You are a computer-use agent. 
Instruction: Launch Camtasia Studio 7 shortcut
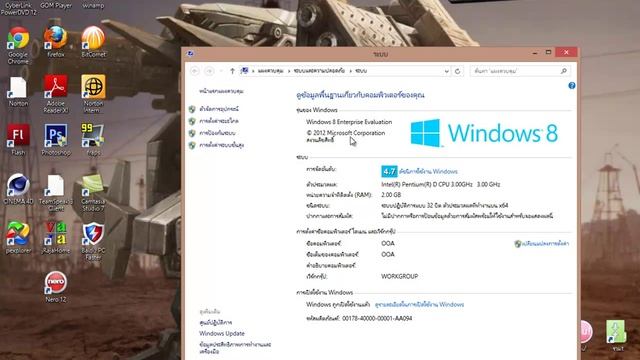pos(93,193)
